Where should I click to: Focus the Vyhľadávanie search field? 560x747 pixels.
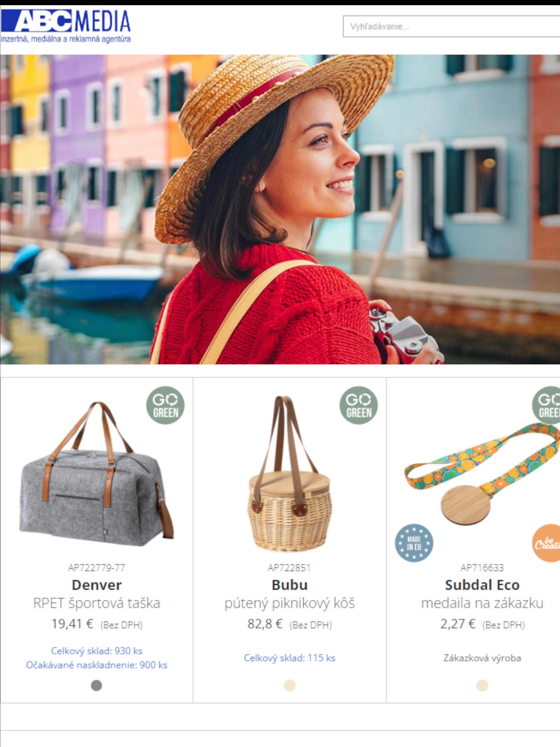[451, 26]
